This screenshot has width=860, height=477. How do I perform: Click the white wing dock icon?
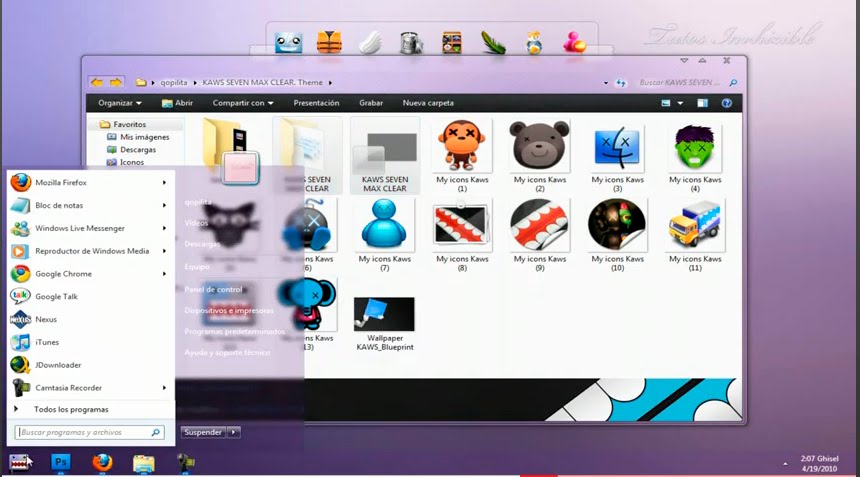[370, 43]
